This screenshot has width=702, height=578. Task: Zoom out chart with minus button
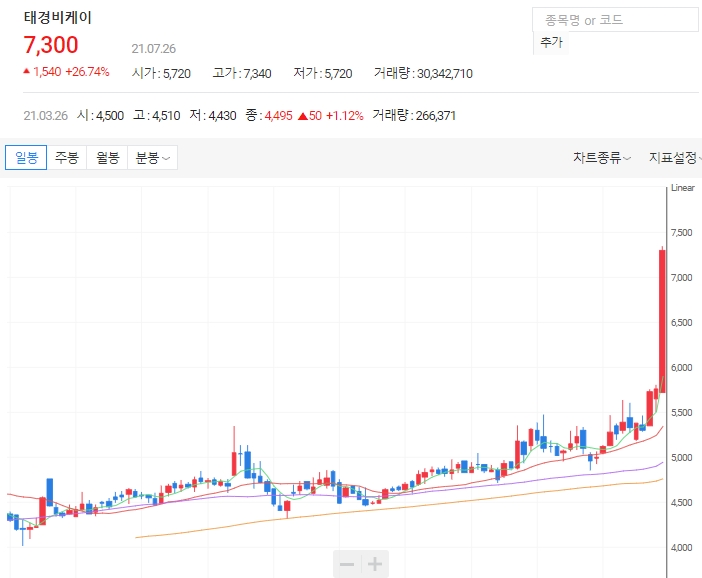coord(347,564)
